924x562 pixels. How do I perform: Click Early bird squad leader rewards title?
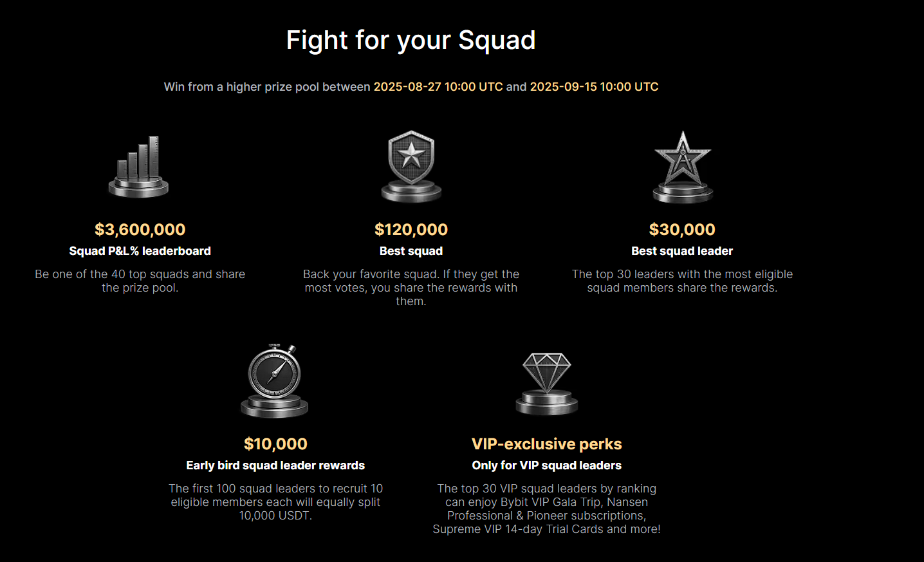[275, 465]
